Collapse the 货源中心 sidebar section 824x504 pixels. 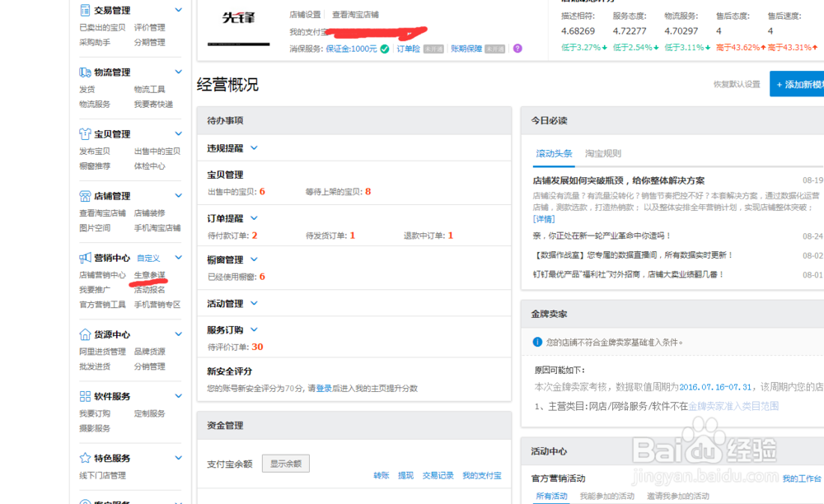178,334
